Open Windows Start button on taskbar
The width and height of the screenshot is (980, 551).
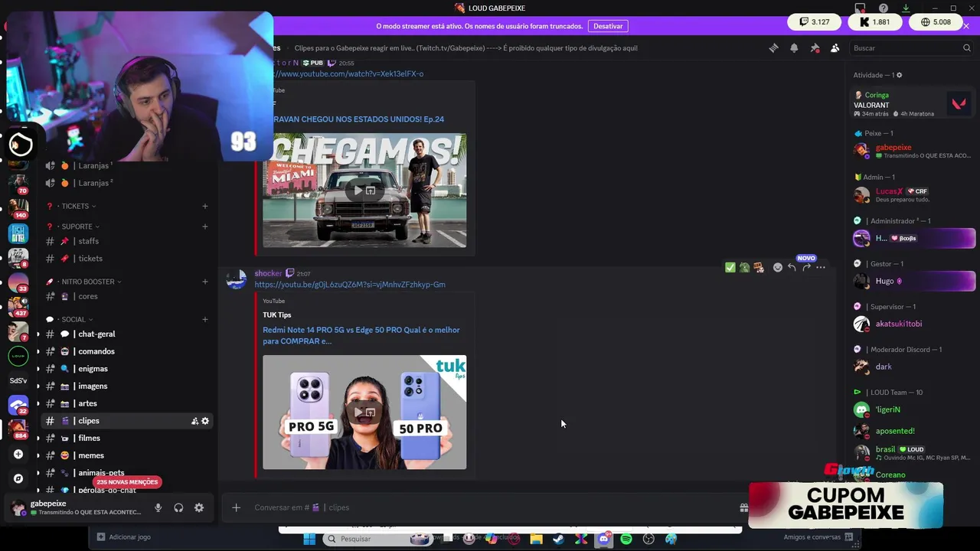point(309,539)
